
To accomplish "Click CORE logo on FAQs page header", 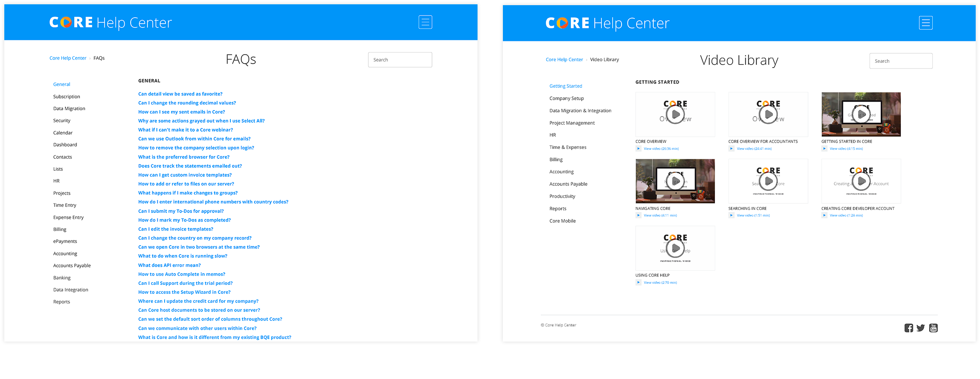I will point(71,22).
